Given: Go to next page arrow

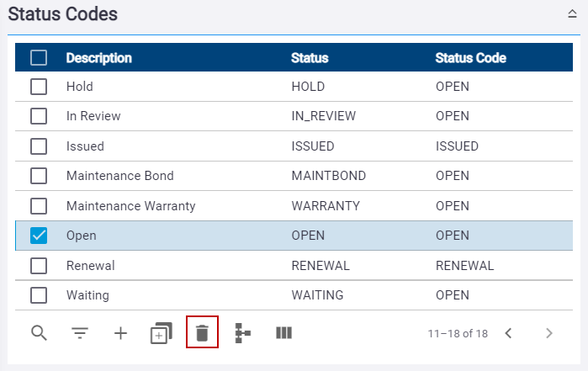Looking at the screenshot, I should (549, 333).
